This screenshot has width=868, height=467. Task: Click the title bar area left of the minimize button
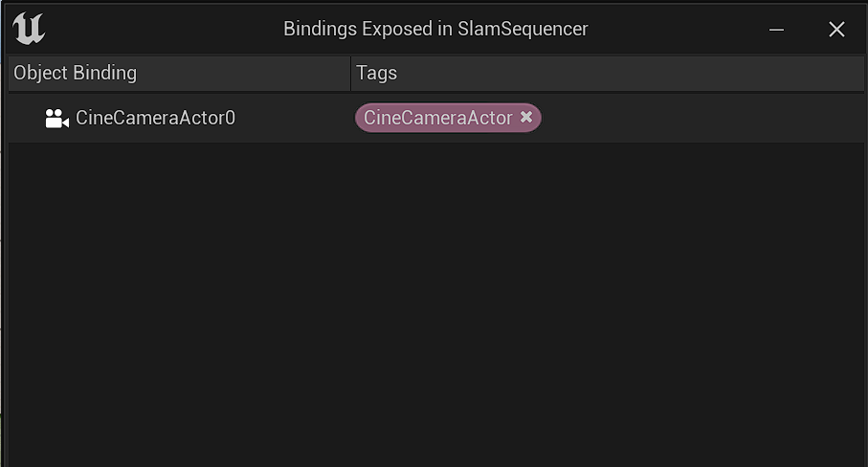(675, 30)
